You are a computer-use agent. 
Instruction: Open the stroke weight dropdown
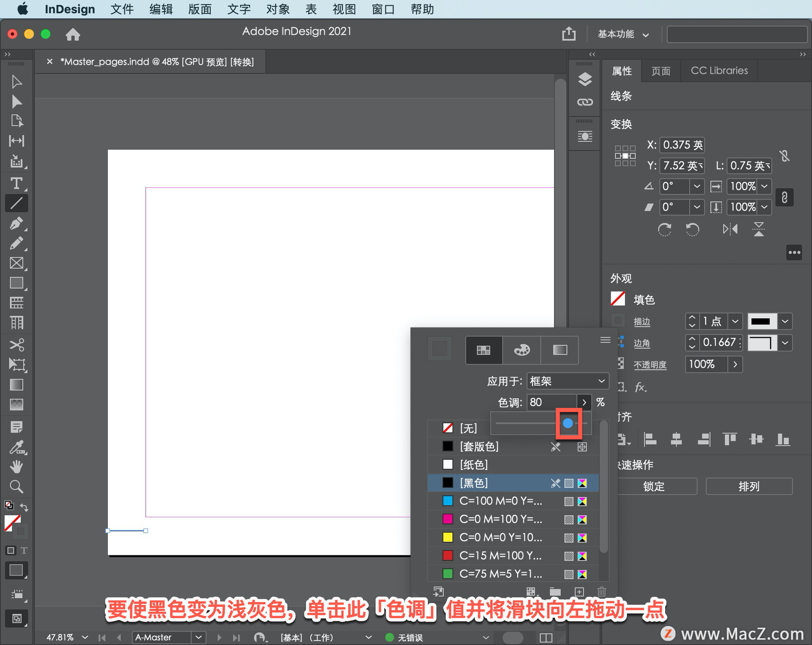(x=735, y=321)
